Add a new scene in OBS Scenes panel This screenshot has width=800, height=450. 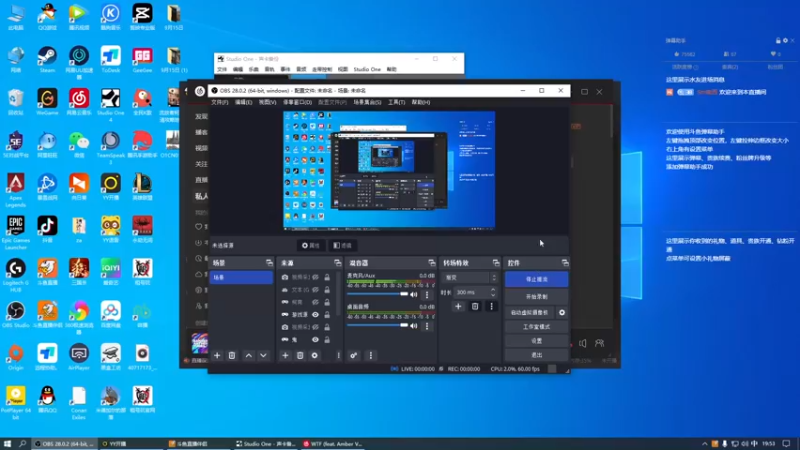point(217,356)
